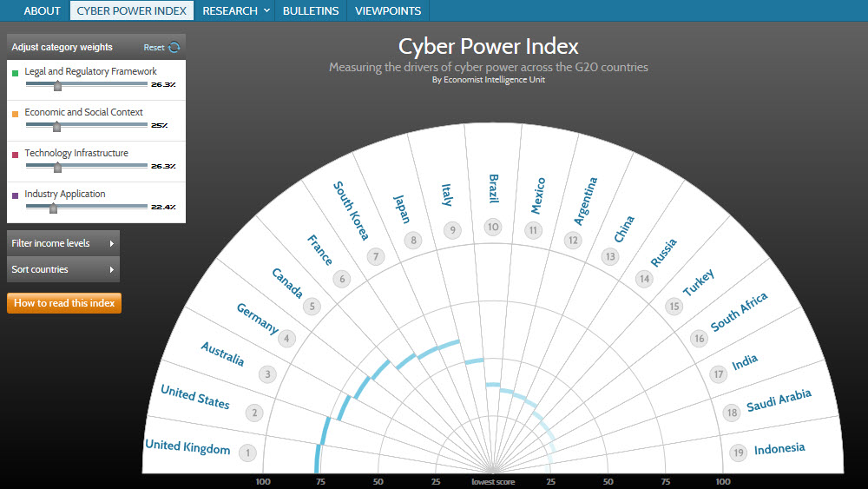Click the Economic and Social Context slider handle
Image resolution: width=868 pixels, height=489 pixels.
[56, 125]
